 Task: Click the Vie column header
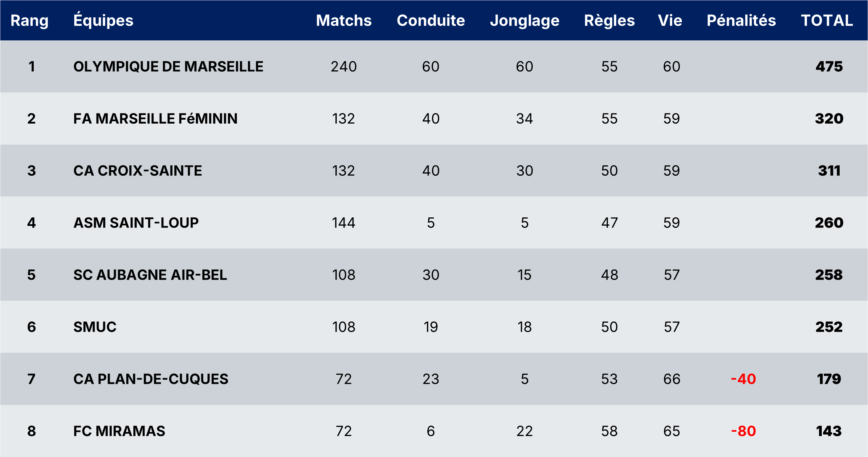pos(670,21)
